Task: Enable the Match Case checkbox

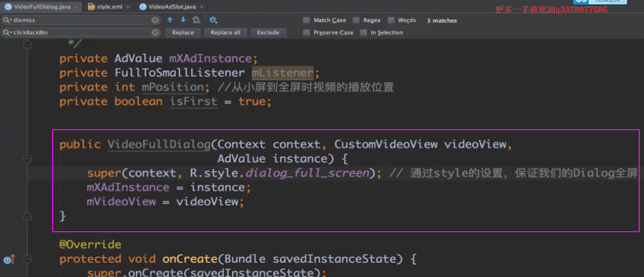Action: tap(307, 20)
